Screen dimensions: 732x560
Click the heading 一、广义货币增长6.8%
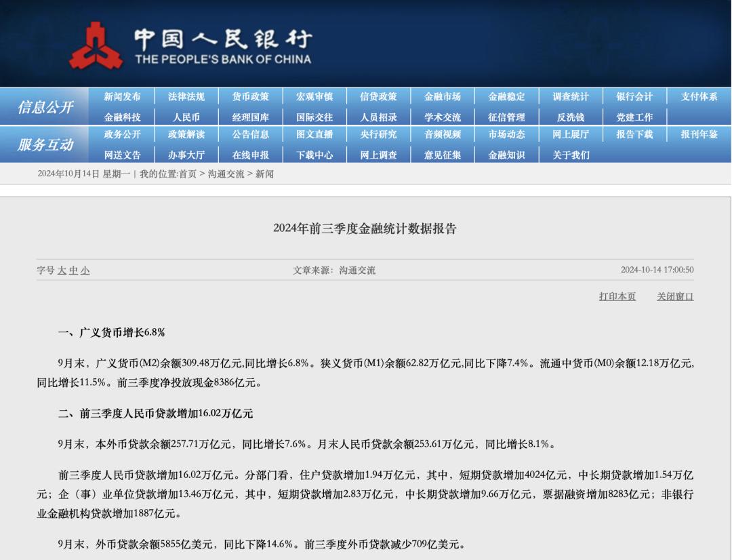pos(112,333)
